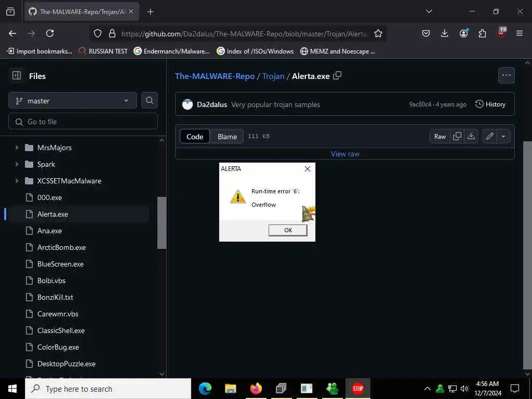Open the Firefox downloads panel
Viewport: 532px width, 399px height.
tap(445, 33)
